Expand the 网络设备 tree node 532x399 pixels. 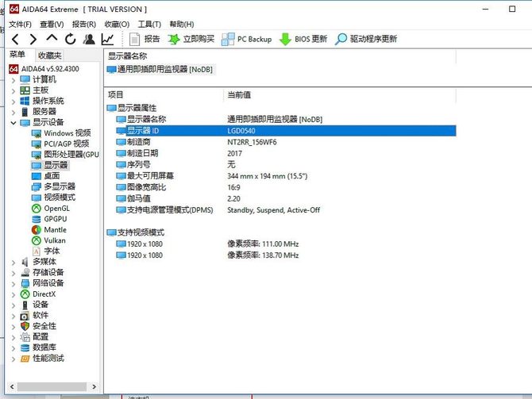[13, 284]
